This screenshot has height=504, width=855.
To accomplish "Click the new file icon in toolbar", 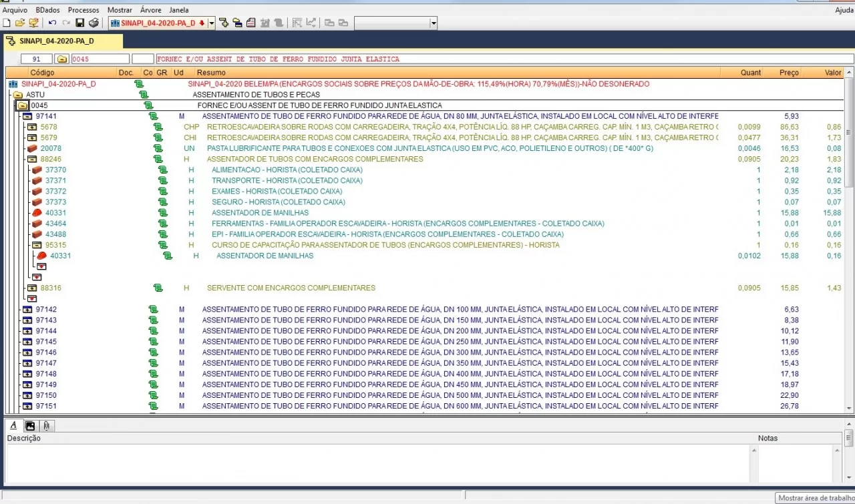I will click(x=7, y=23).
